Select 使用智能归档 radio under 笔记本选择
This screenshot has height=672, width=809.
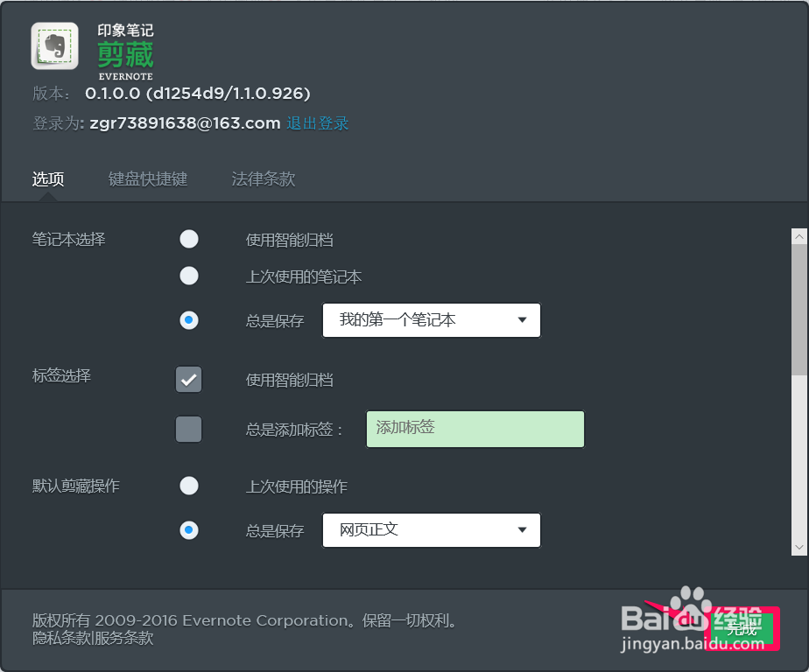pos(189,240)
